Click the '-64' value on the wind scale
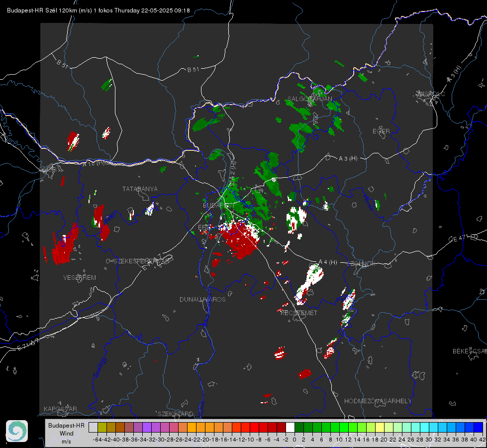Image resolution: width=487 pixels, height=448 pixels. point(97,440)
